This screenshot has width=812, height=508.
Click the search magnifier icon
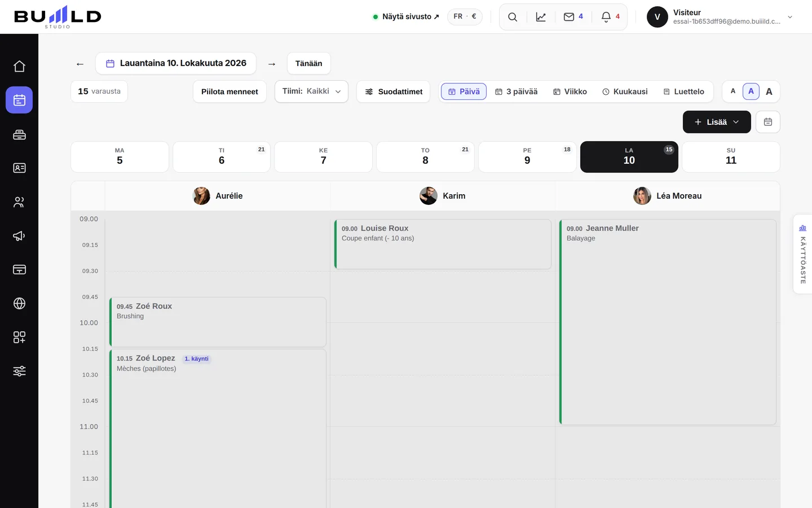tap(513, 17)
